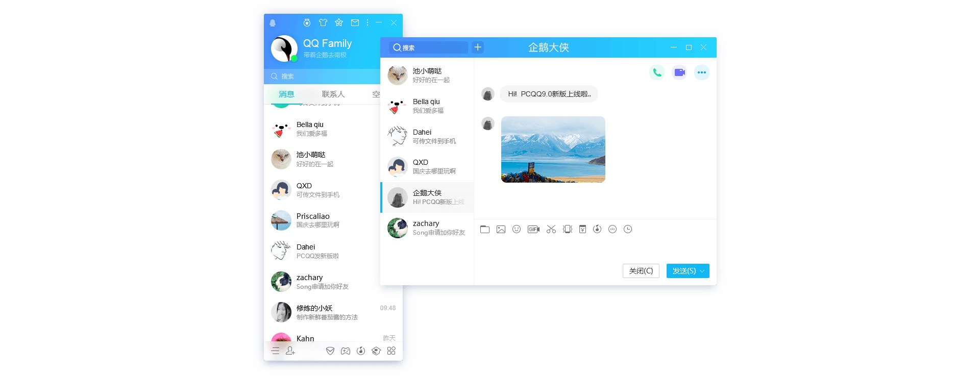The height and width of the screenshot is (377, 980).
Task: Click the send file folder icon
Action: 485,230
